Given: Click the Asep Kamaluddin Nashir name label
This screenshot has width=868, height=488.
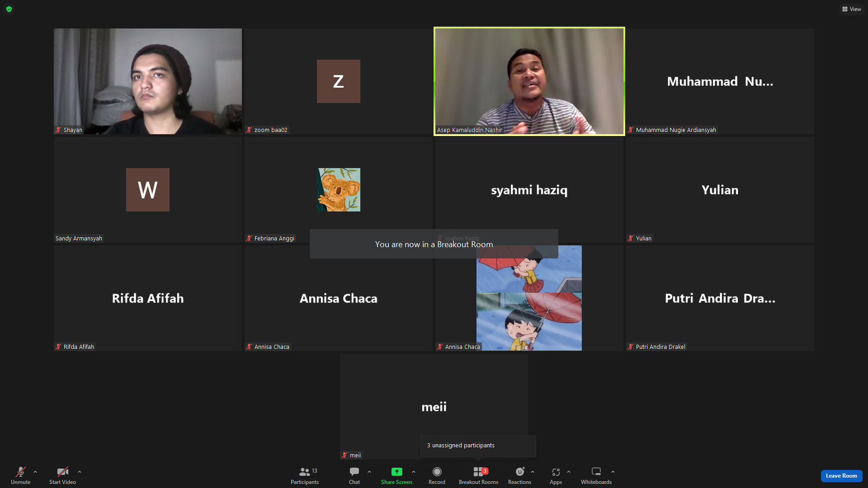Looking at the screenshot, I should click(x=470, y=130).
